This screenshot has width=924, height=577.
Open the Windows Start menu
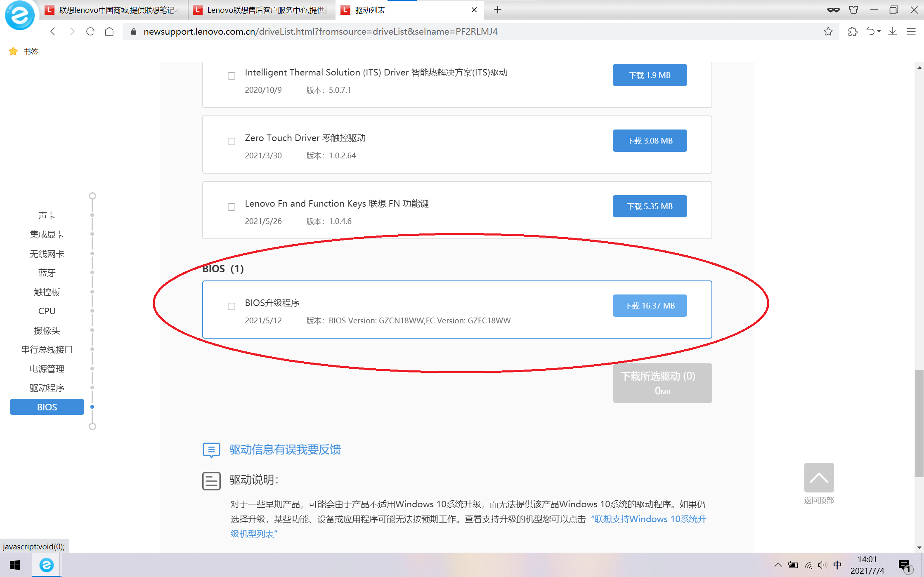click(15, 565)
